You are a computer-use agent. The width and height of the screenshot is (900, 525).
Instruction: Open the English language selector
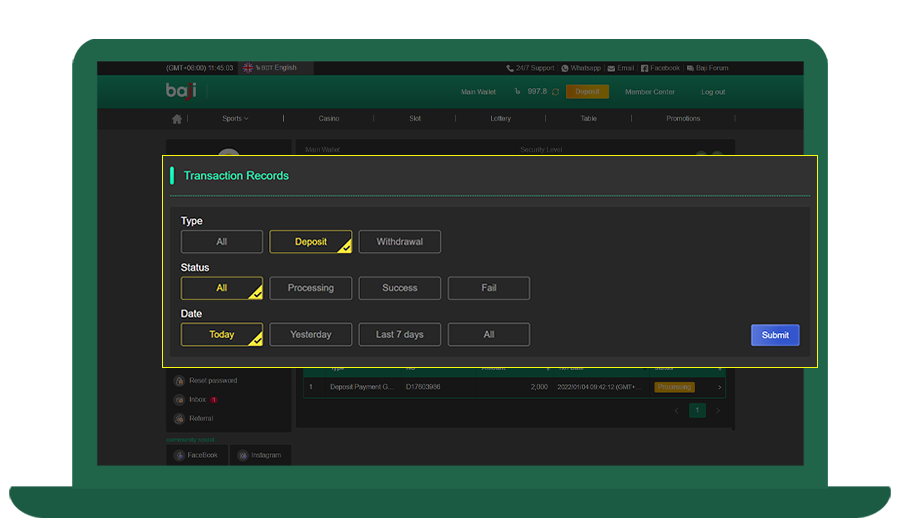tap(276, 68)
